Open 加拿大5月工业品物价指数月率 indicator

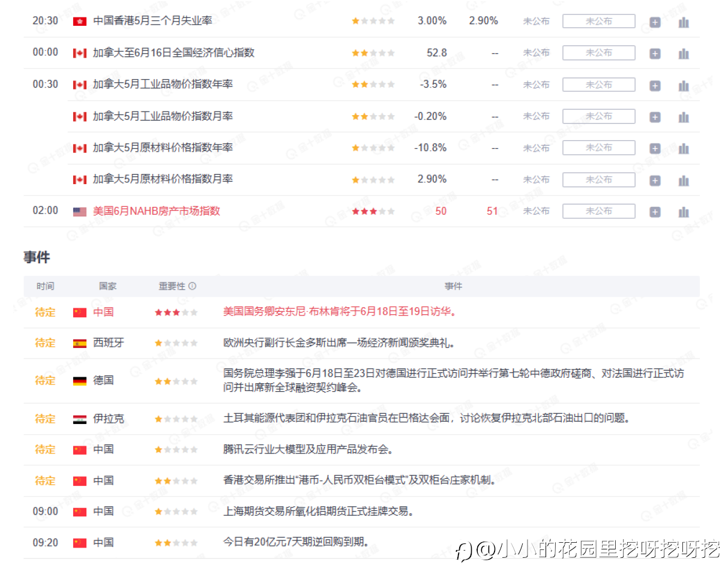pyautogui.click(x=163, y=116)
